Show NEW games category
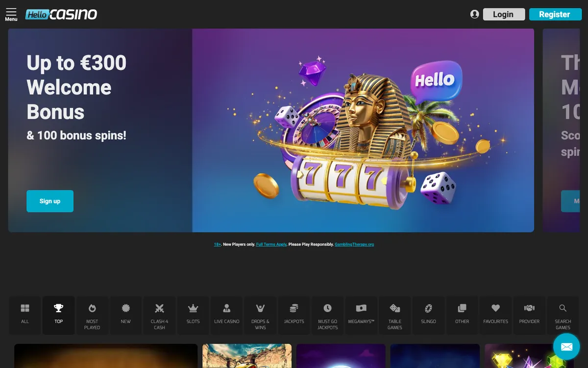Screen dimensions: 588x368 126,315
